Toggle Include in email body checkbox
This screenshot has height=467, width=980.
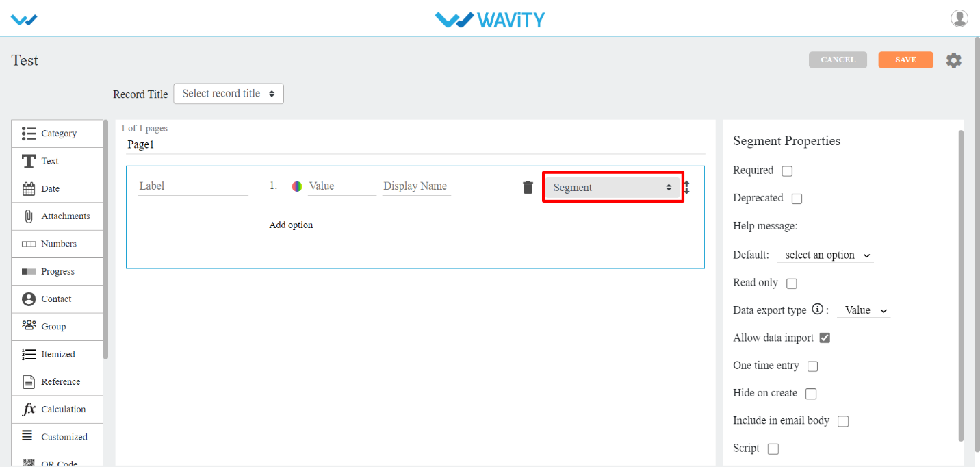pyautogui.click(x=843, y=421)
